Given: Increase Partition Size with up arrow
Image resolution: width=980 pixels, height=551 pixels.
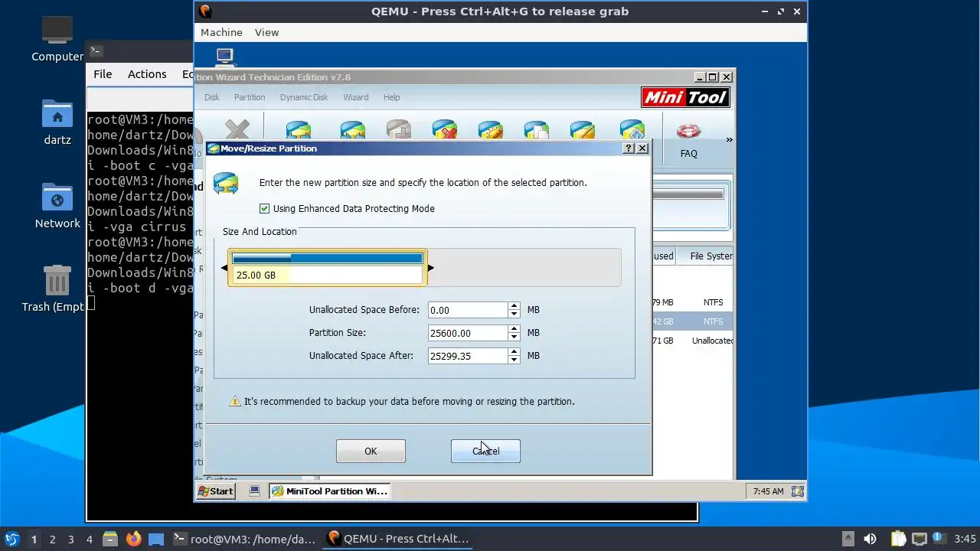Looking at the screenshot, I should point(514,329).
